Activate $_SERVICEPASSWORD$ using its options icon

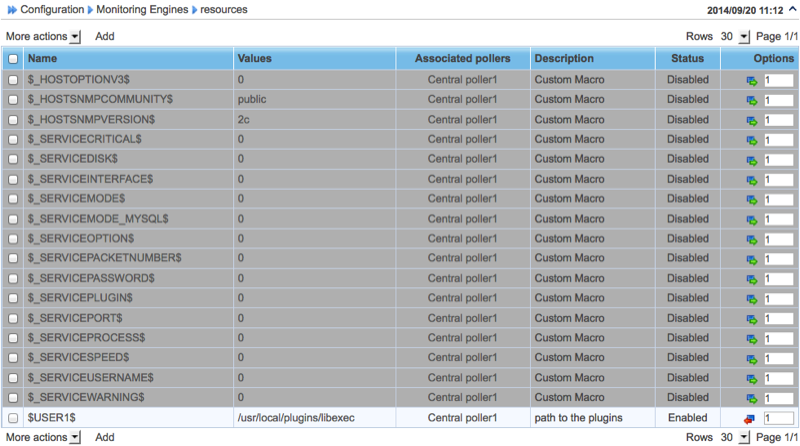tap(751, 278)
